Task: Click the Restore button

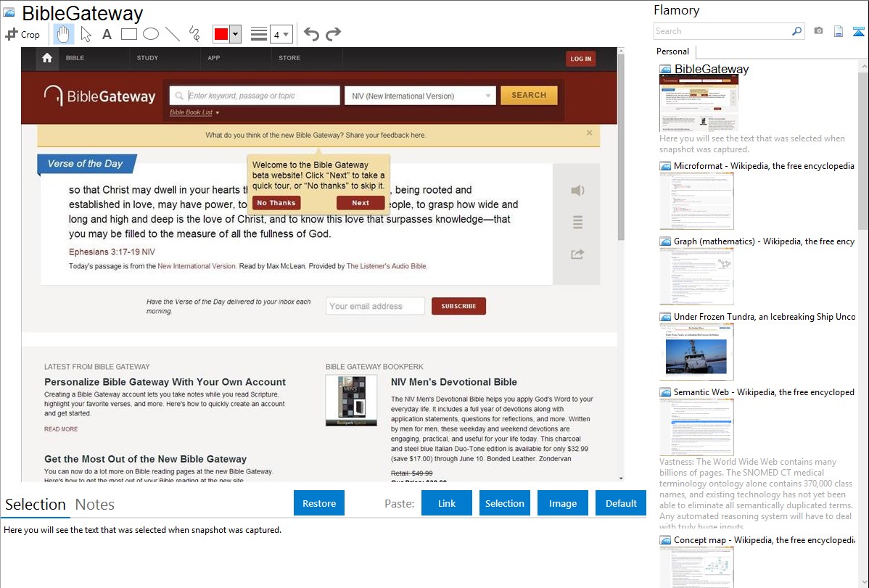Action: (319, 503)
